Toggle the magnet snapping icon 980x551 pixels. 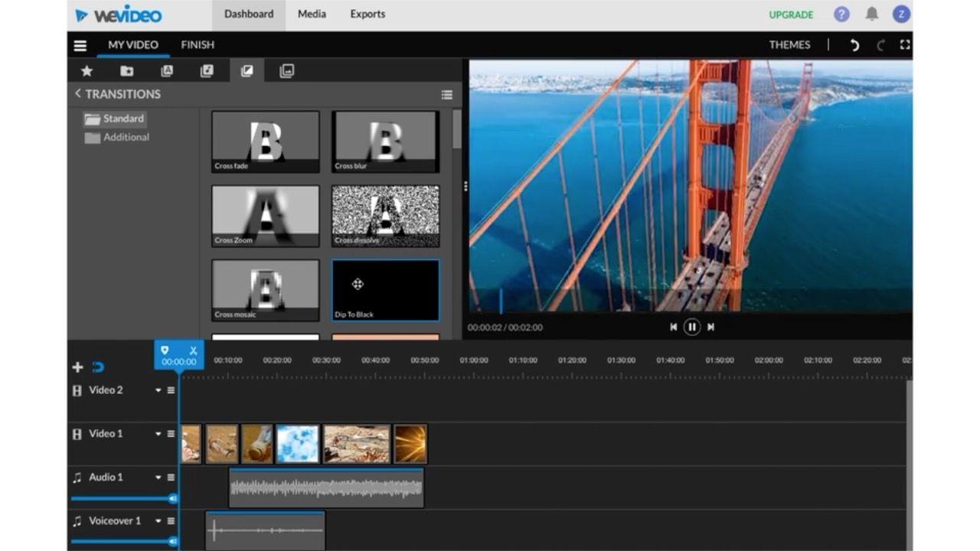click(x=98, y=367)
